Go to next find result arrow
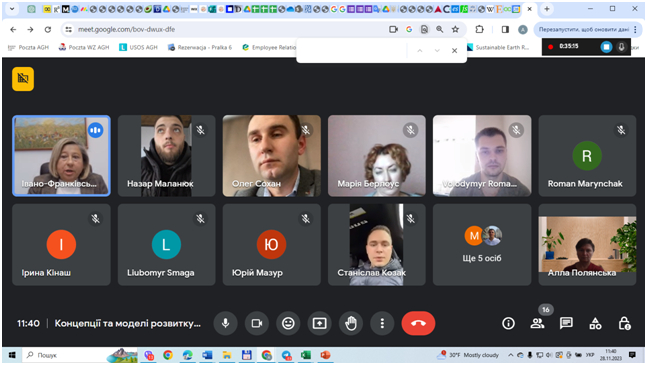Viewport: 647px width, 365px height. (437, 51)
